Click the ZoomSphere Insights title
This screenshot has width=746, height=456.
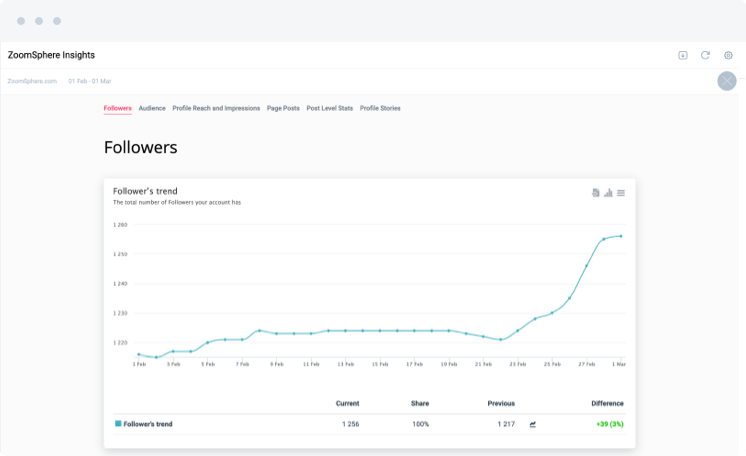coord(51,55)
